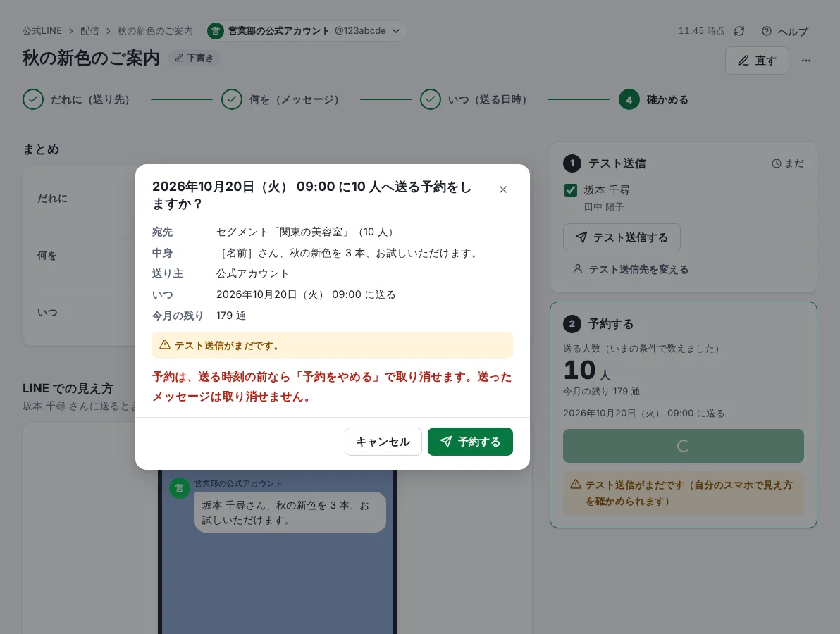Click the キャンセル button in the dialog
Viewport: 840px width, 634px height.
coord(383,442)
